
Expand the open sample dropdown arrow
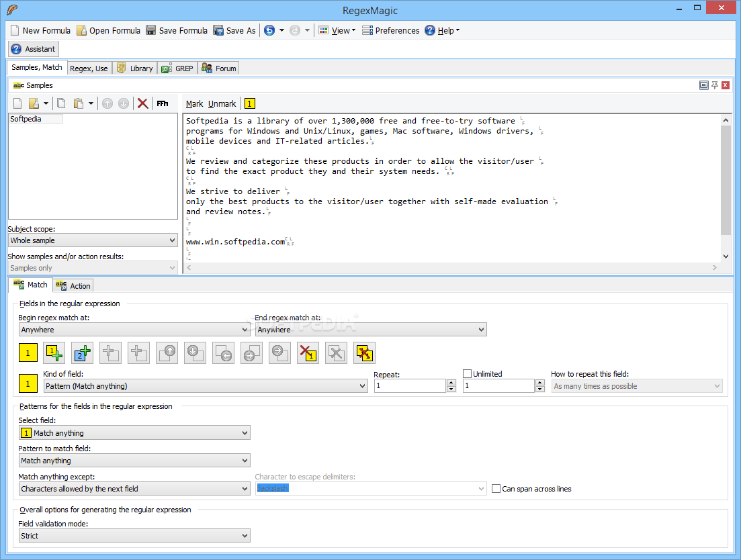46,103
